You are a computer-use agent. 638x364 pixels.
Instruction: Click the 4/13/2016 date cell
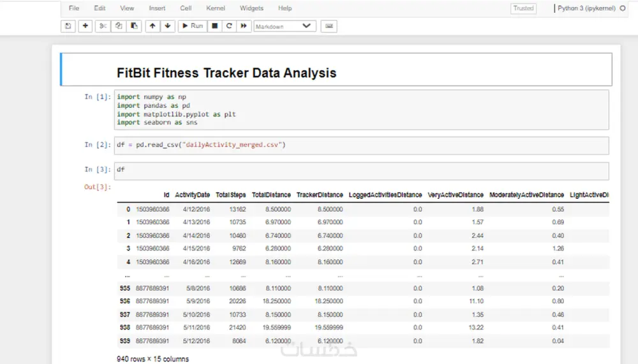point(197,222)
